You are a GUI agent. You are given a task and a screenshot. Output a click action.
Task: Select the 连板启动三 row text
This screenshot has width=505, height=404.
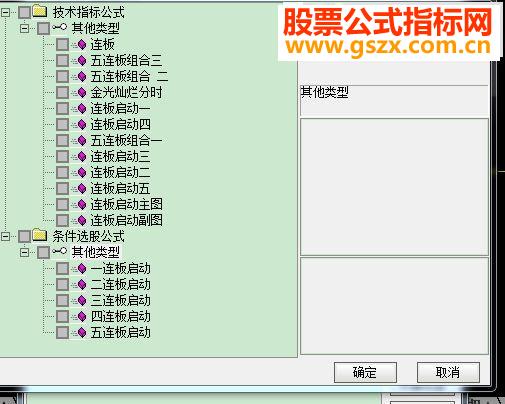[120, 156]
